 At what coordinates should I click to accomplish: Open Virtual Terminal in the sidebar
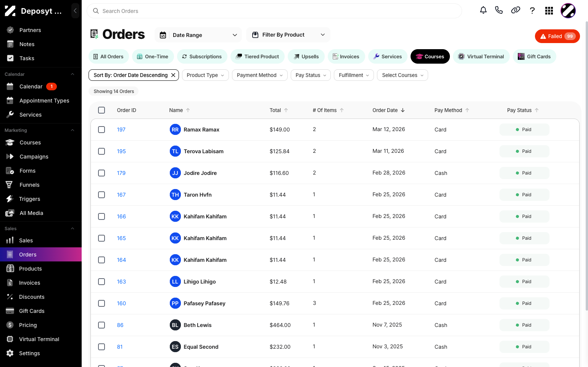tap(41, 339)
